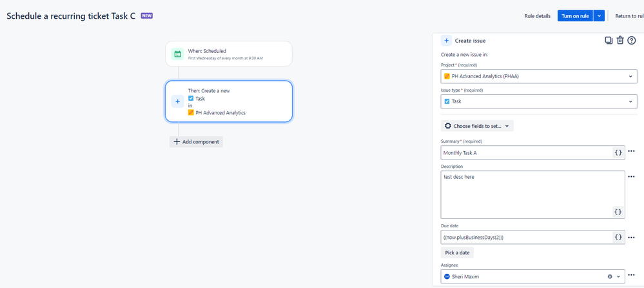Click Add component button
This screenshot has height=288, width=644.
pos(197,141)
